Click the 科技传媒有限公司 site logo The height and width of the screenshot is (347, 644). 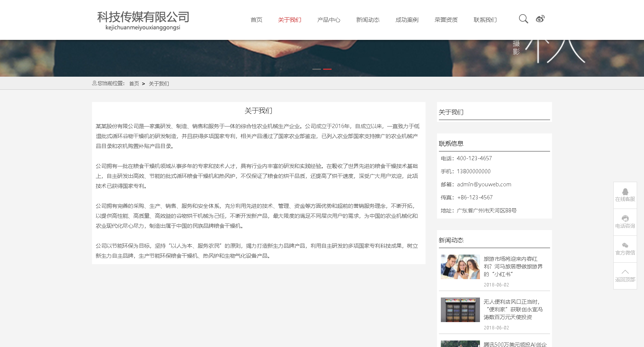click(x=143, y=20)
